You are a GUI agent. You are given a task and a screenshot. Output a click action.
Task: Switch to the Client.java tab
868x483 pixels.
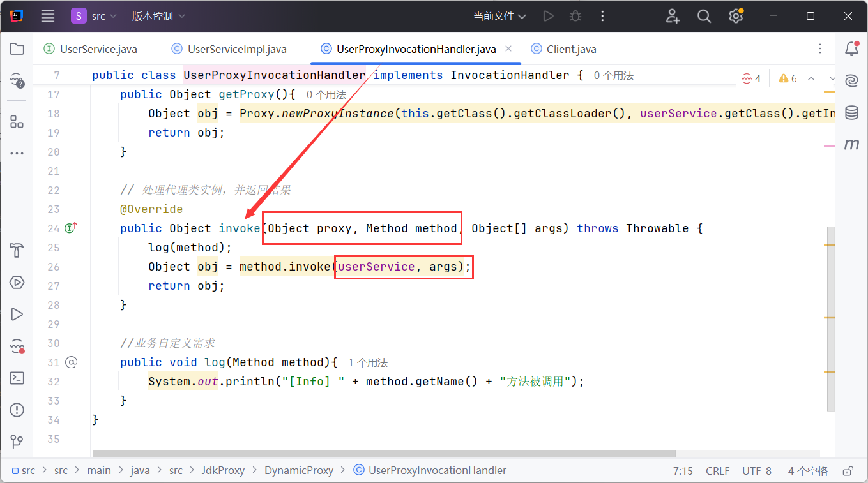[x=571, y=49]
